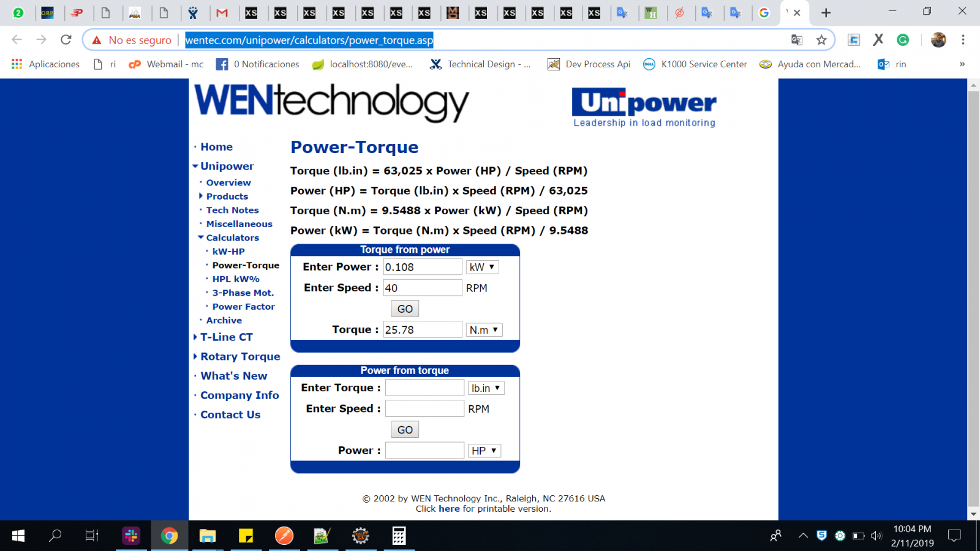Open the What's New page

[234, 376]
